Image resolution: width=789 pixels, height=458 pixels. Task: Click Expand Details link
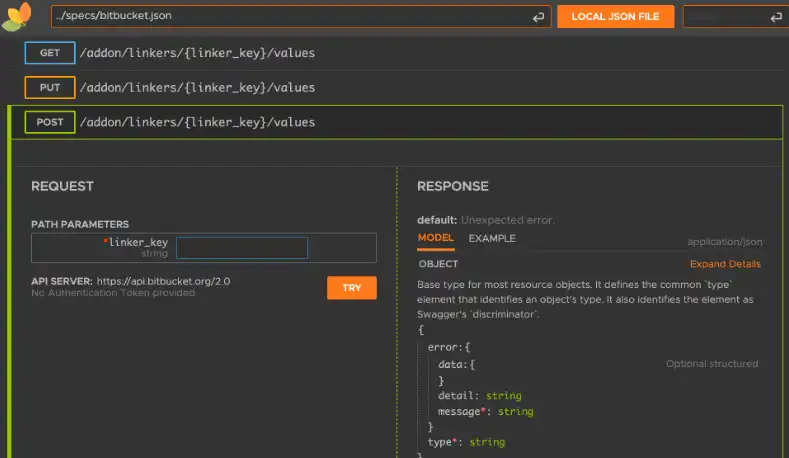tap(725, 264)
